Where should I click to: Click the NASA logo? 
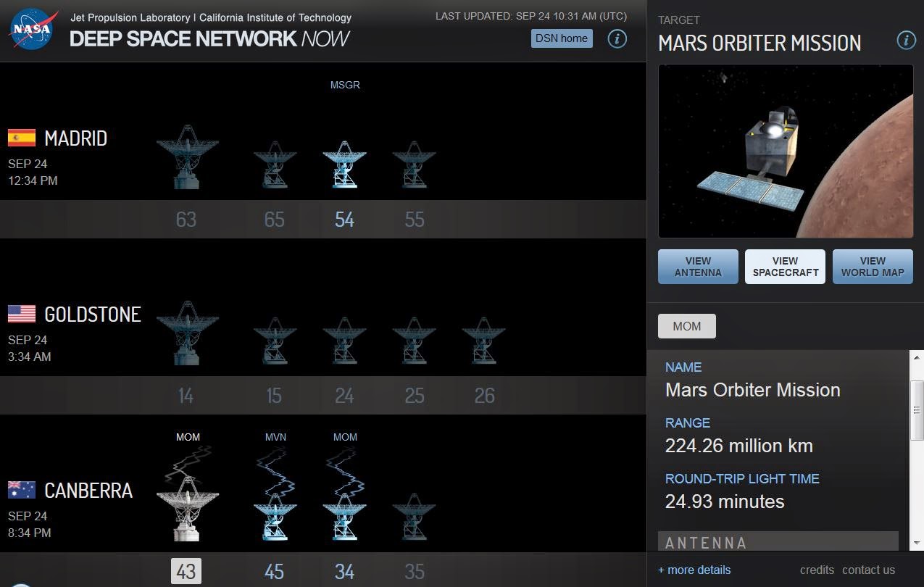point(33,30)
